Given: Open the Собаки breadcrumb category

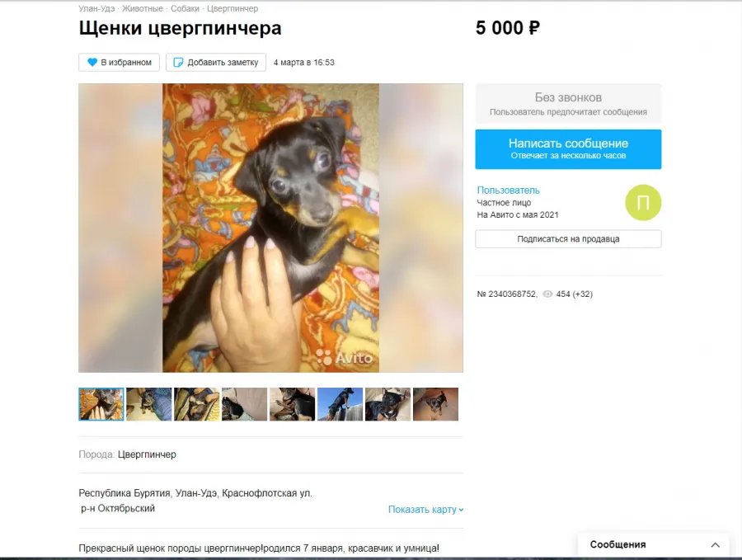Looking at the screenshot, I should 185,8.
